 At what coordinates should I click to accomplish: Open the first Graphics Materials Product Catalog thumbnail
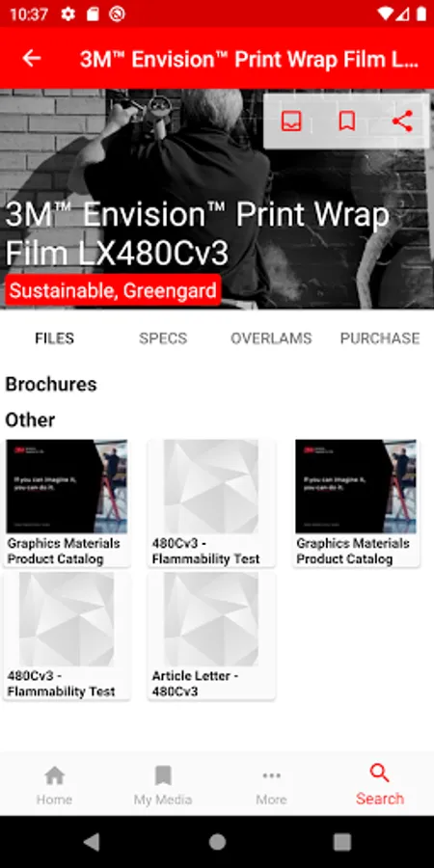tap(67, 502)
